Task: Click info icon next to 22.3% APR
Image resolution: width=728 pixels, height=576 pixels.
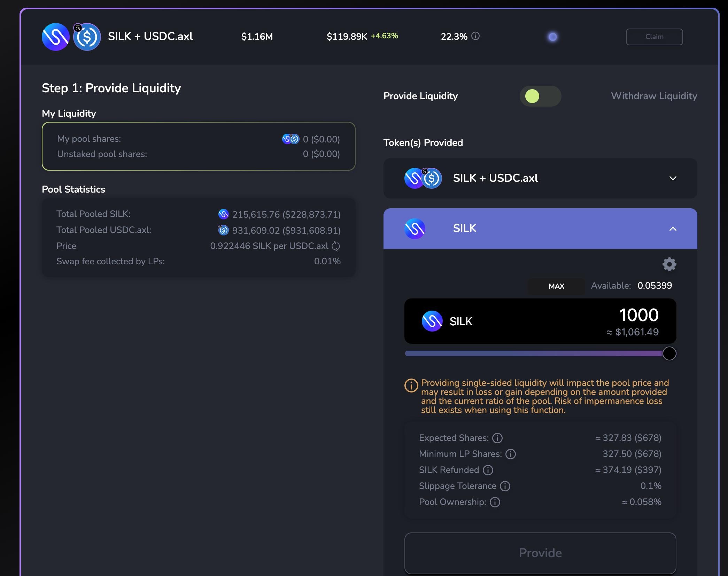Action: coord(475,36)
